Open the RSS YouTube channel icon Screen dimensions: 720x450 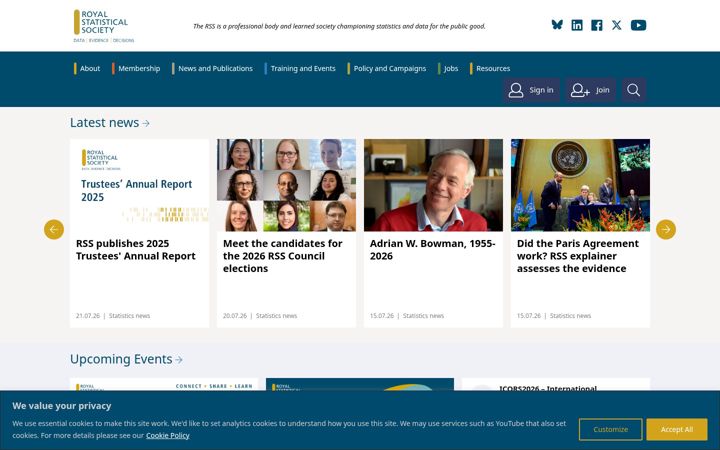(x=638, y=25)
